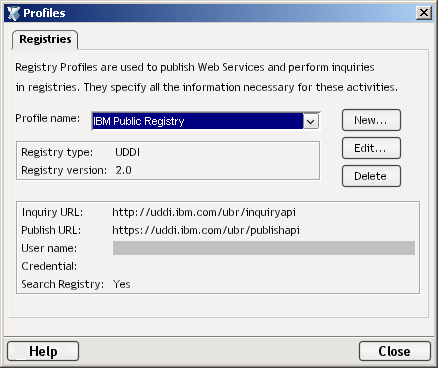Click the grayed User name field

(x=264, y=248)
